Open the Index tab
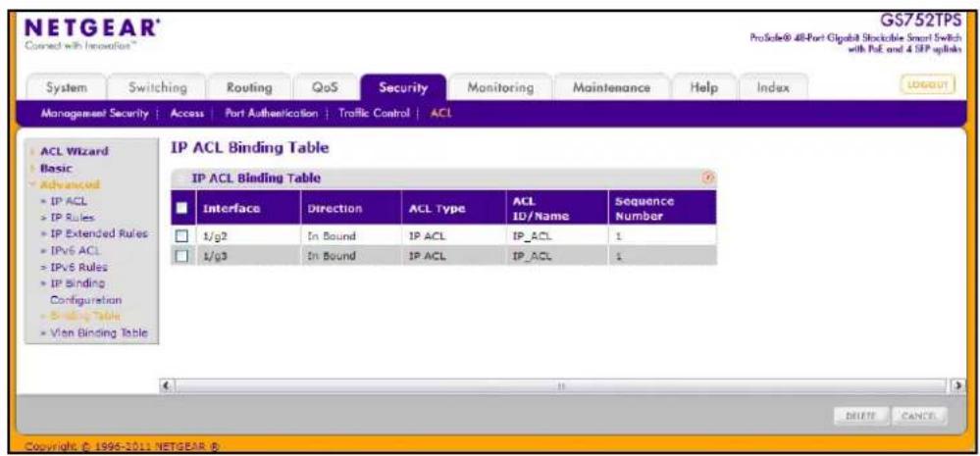 (773, 87)
